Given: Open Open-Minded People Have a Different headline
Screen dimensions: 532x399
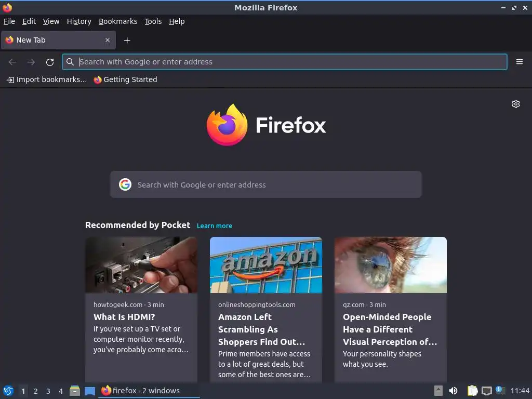Looking at the screenshot, I should pos(390,329).
